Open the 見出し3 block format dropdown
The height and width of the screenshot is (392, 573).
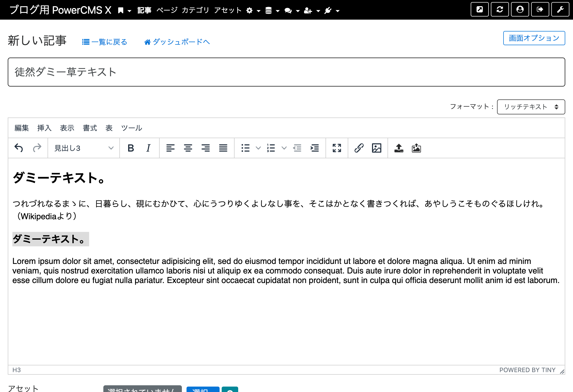tap(84, 148)
